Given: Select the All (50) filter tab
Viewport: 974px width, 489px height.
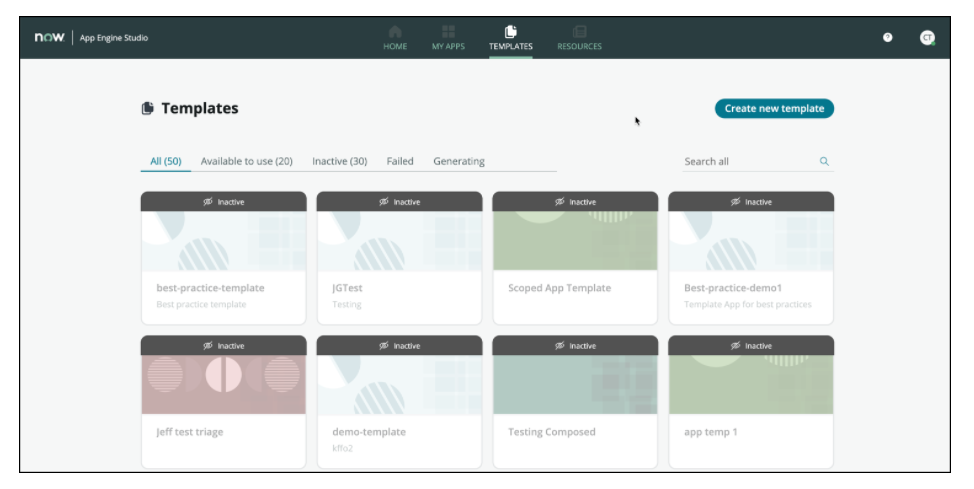Looking at the screenshot, I should click(165, 161).
